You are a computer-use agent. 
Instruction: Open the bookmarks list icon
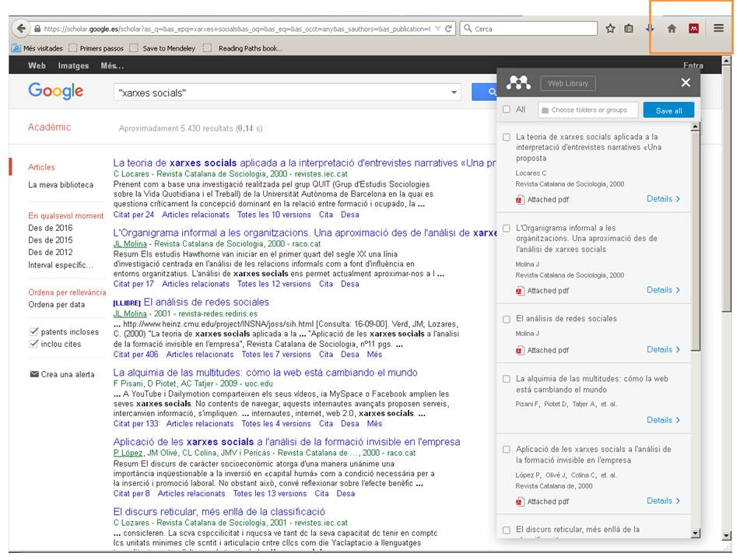click(x=629, y=29)
